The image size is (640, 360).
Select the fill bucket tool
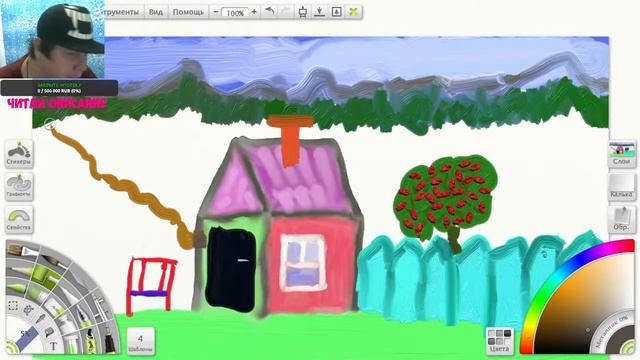click(49, 331)
